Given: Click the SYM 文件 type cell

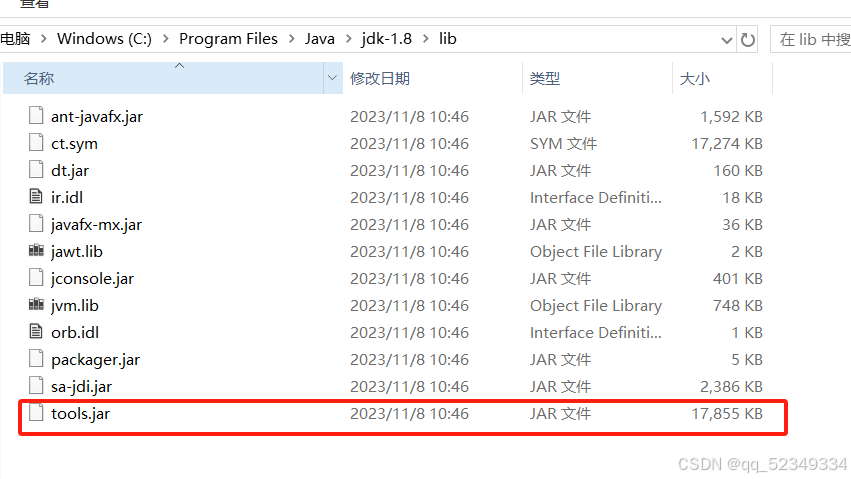Looking at the screenshot, I should point(563,144).
